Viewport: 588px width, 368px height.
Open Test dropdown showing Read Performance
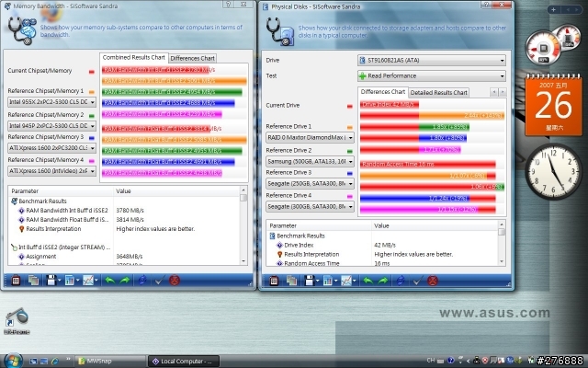(x=432, y=75)
